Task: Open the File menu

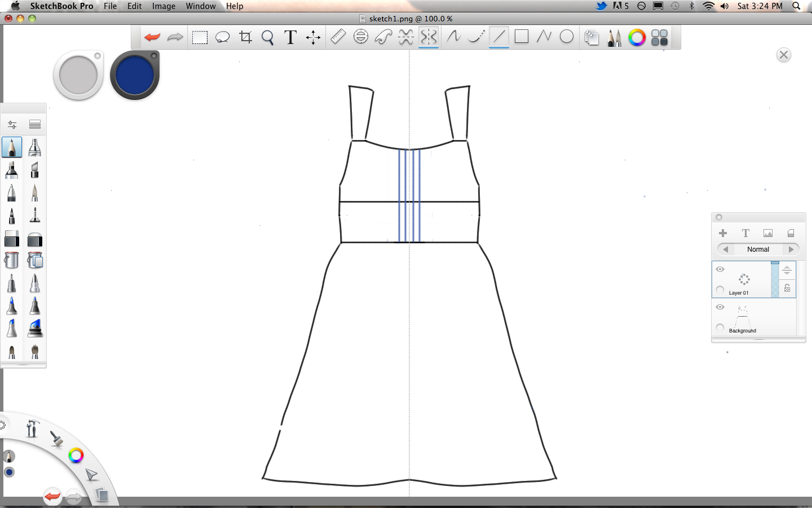Action: click(111, 6)
